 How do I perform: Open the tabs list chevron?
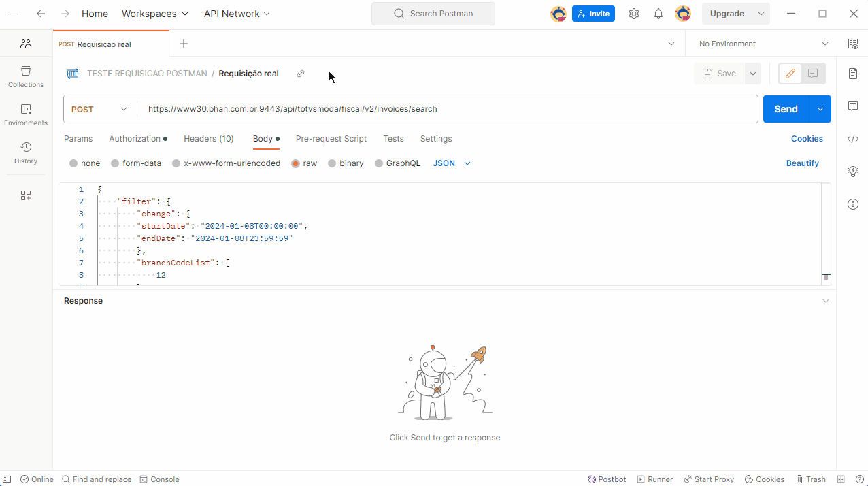click(671, 44)
